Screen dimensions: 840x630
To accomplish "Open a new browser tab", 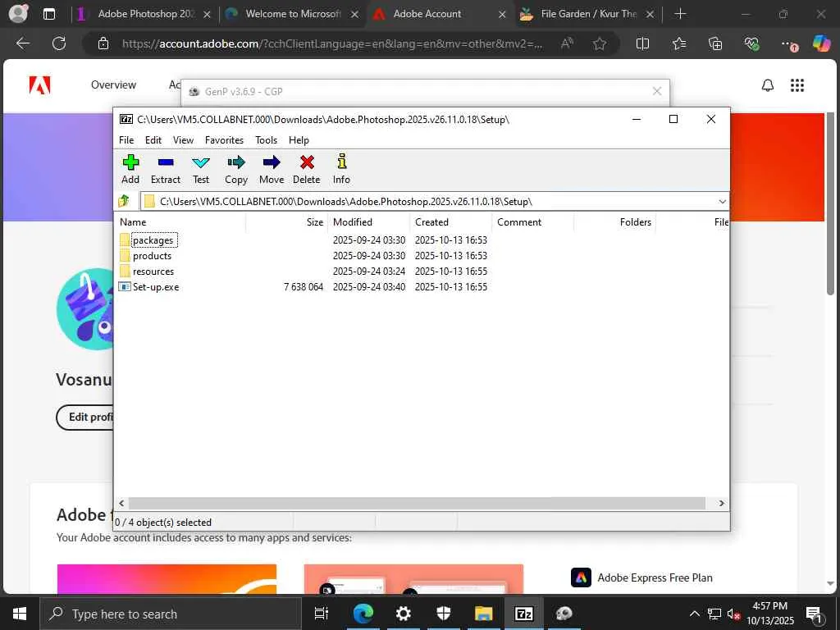I will pyautogui.click(x=680, y=14).
